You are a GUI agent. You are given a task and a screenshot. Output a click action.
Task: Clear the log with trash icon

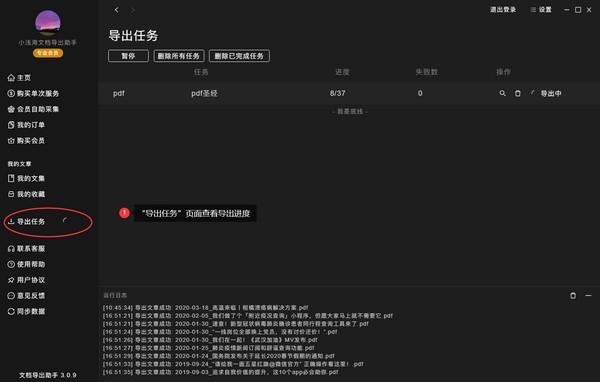tap(573, 295)
